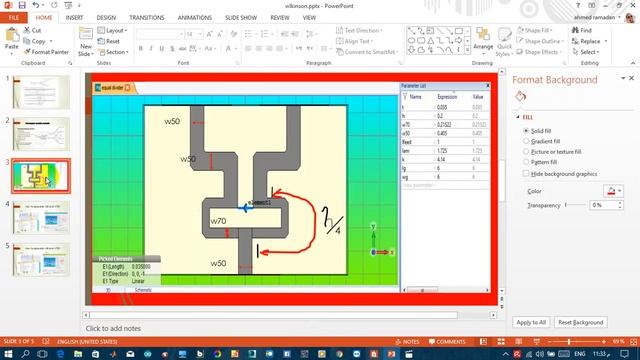This screenshot has height=360, width=640.
Task: Collapse the FILL section
Action: pyautogui.click(x=518, y=117)
